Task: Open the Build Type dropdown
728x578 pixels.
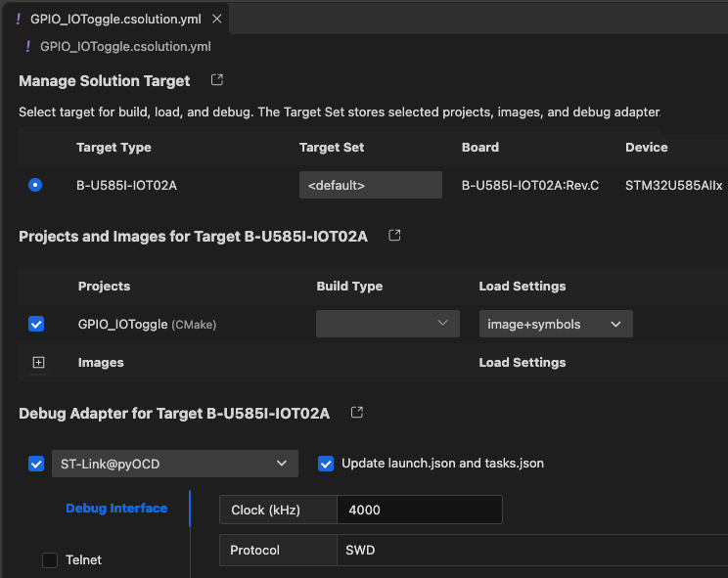Action: tap(387, 324)
